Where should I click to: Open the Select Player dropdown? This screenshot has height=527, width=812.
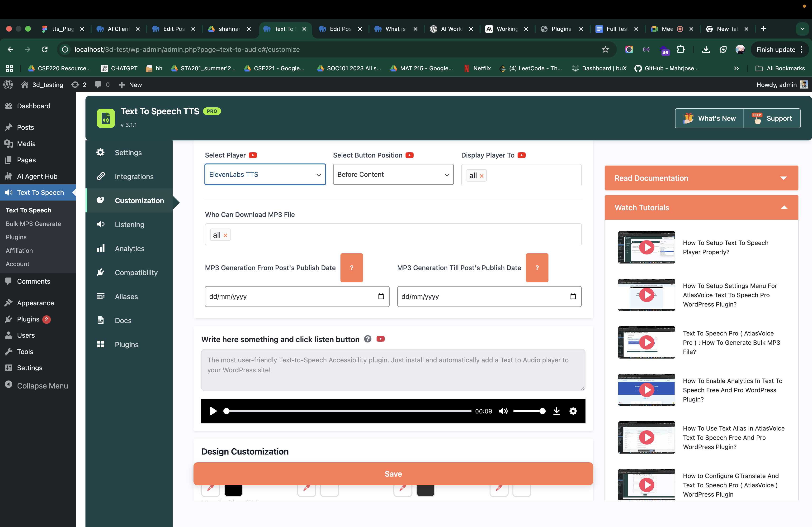tap(265, 174)
